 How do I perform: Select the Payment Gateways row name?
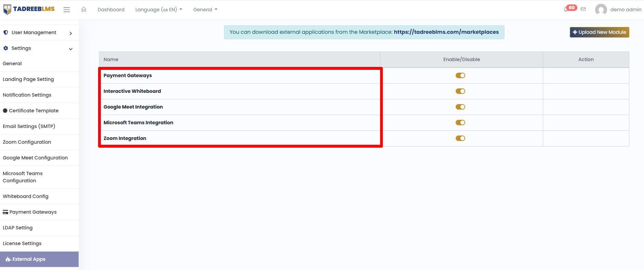coord(128,75)
